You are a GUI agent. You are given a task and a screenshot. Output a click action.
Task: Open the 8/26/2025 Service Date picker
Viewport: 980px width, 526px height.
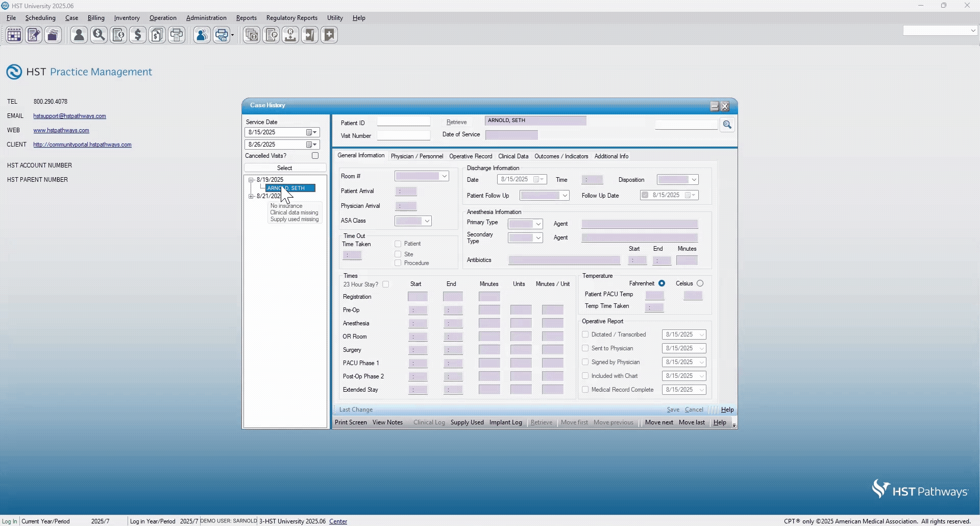click(x=311, y=145)
